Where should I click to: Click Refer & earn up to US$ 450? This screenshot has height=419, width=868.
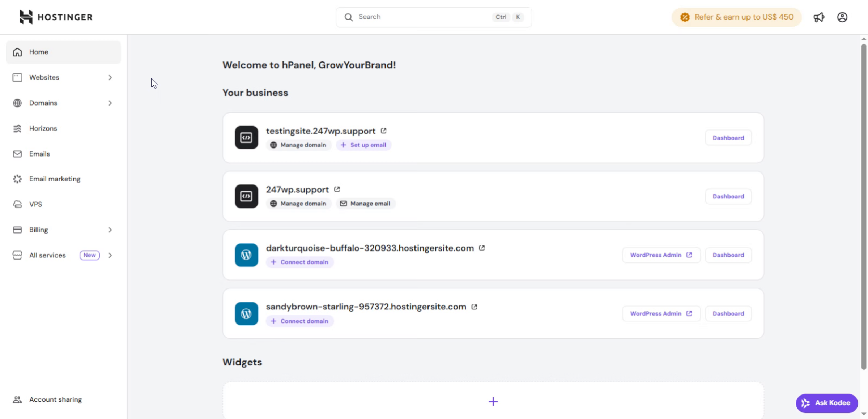(736, 17)
